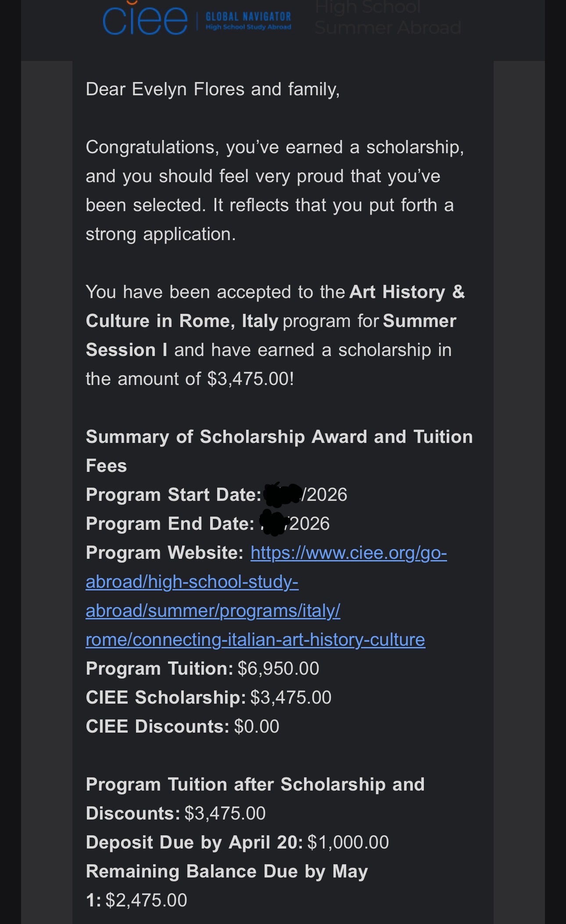Click the Deposit Due by April 20 line
Screen dimensions: 566x924
(237, 842)
